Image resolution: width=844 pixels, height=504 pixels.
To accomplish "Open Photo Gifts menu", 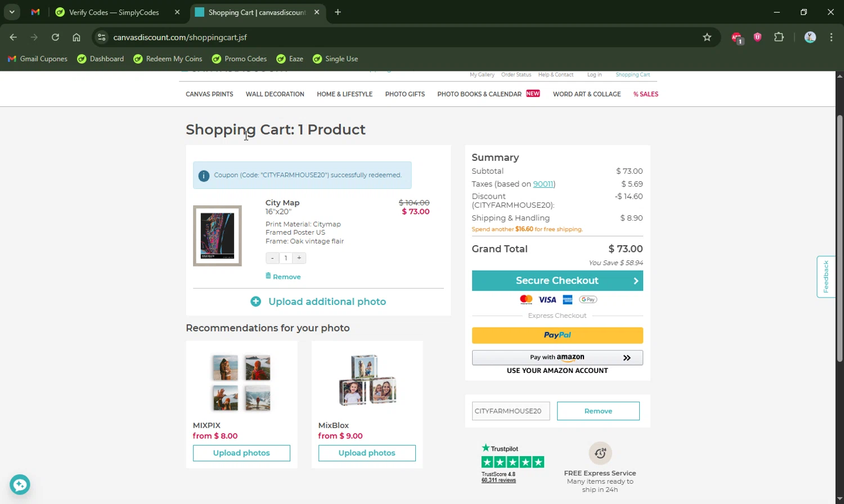I will [x=405, y=94].
